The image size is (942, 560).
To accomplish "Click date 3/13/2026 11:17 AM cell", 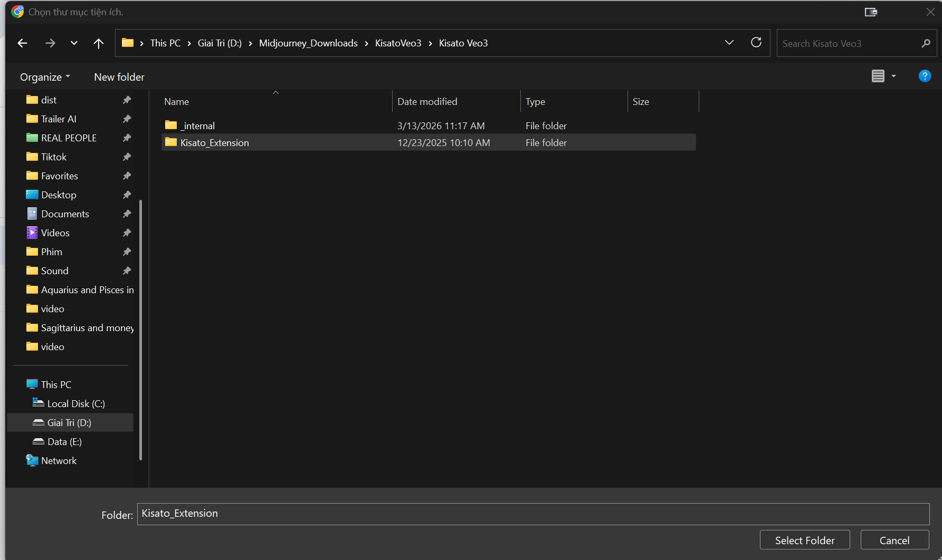I will coord(441,125).
